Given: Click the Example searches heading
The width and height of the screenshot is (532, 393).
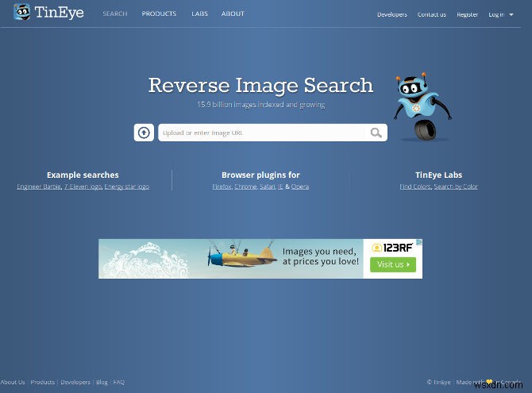Looking at the screenshot, I should pyautogui.click(x=83, y=175).
